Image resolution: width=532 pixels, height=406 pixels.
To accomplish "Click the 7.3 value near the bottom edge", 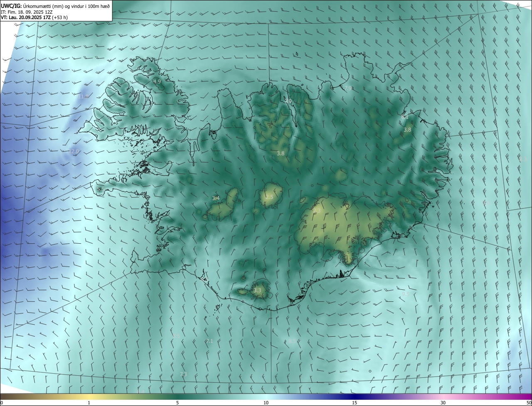I will click(183, 374).
